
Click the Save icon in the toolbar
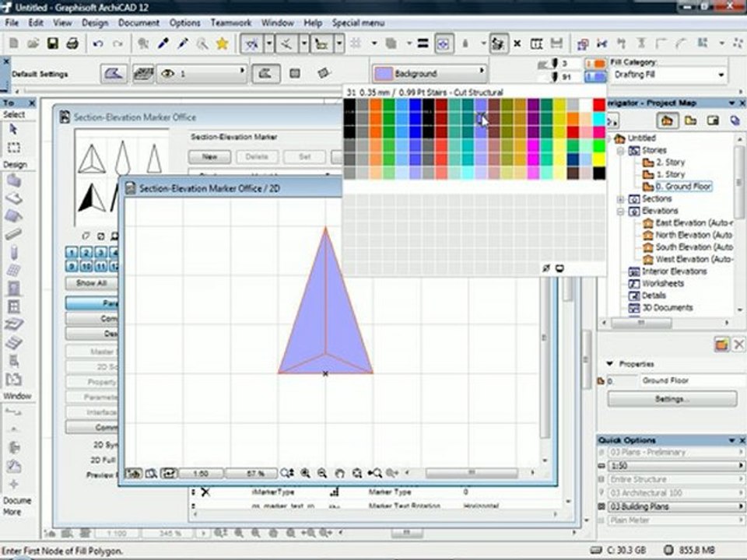53,44
